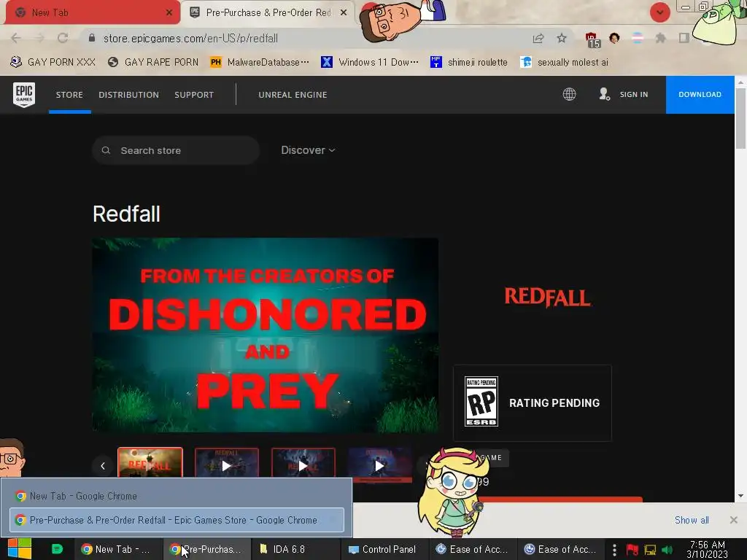Click the scrollbar up arrow
This screenshot has height=560, width=747.
(740, 82)
